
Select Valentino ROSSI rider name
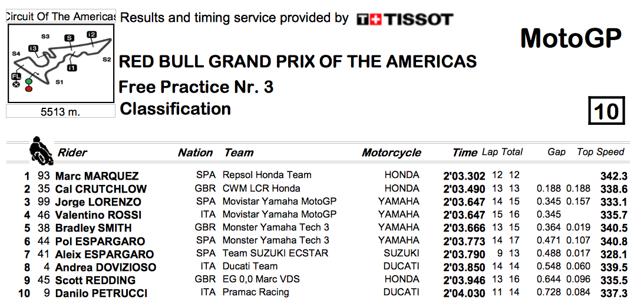click(98, 215)
